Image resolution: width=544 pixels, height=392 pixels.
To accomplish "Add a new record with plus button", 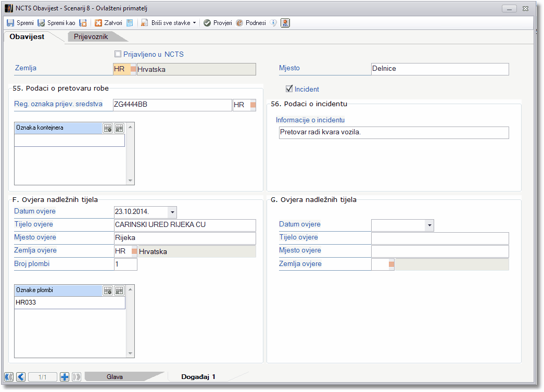I will click(x=65, y=377).
